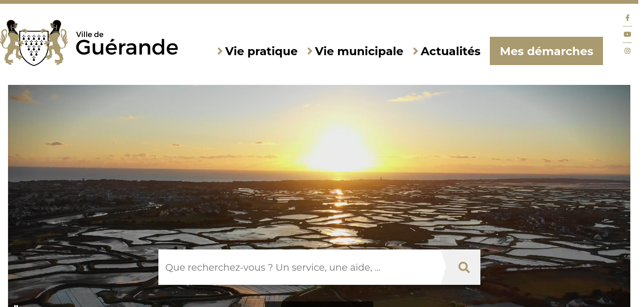Click the "Ville de" header text
644x307 pixels.
[x=90, y=34]
